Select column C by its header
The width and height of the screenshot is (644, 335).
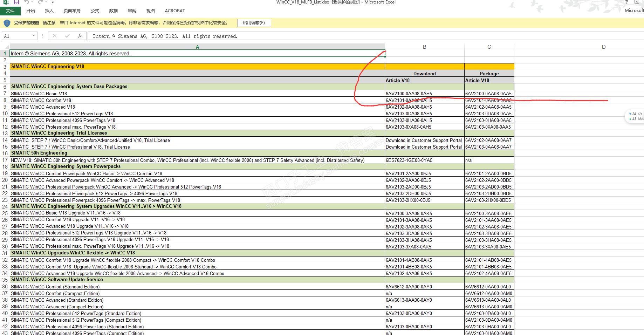click(489, 47)
